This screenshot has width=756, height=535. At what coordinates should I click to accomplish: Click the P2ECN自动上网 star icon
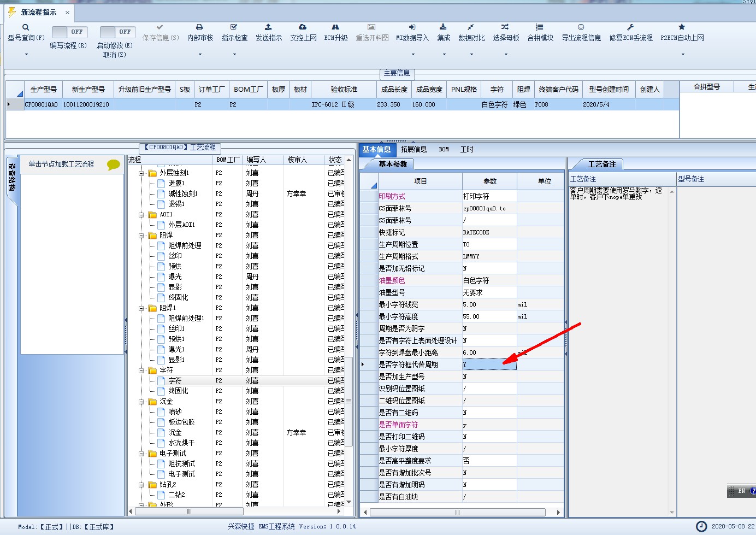tap(682, 27)
